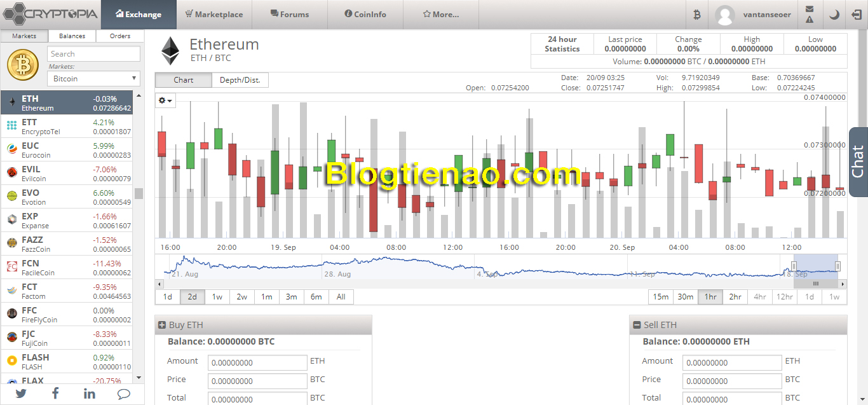Open the Twitter share icon
The image size is (868, 405).
tap(21, 394)
